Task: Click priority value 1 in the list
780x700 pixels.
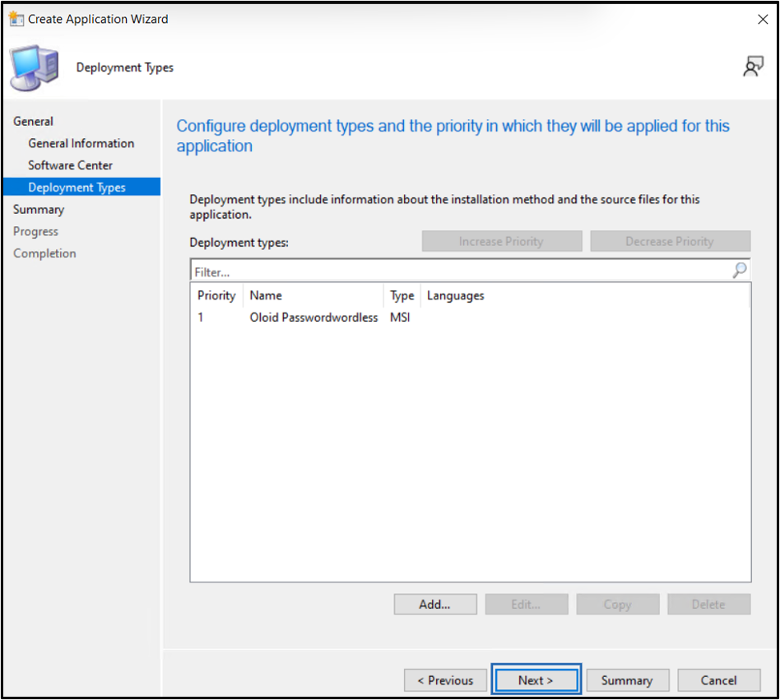Action: click(x=201, y=318)
